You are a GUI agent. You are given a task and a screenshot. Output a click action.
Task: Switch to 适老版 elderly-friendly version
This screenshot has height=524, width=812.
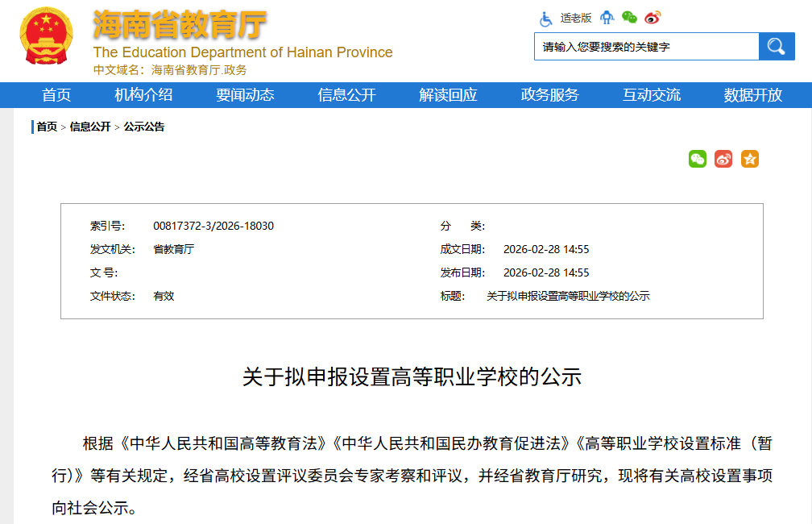[x=575, y=19]
